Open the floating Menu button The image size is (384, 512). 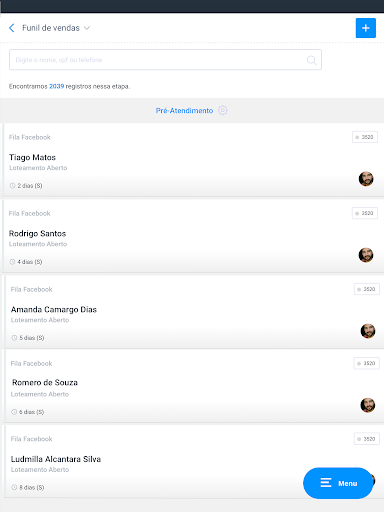[x=338, y=483]
